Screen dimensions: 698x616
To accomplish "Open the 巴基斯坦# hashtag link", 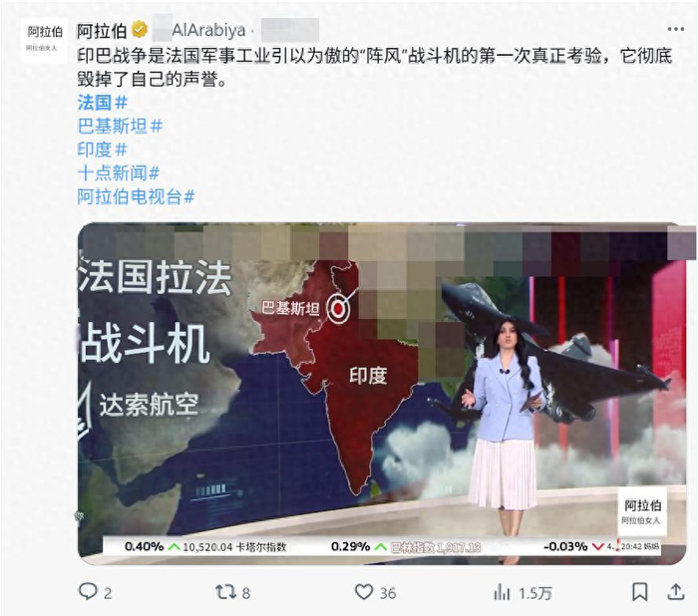I will pyautogui.click(x=121, y=127).
